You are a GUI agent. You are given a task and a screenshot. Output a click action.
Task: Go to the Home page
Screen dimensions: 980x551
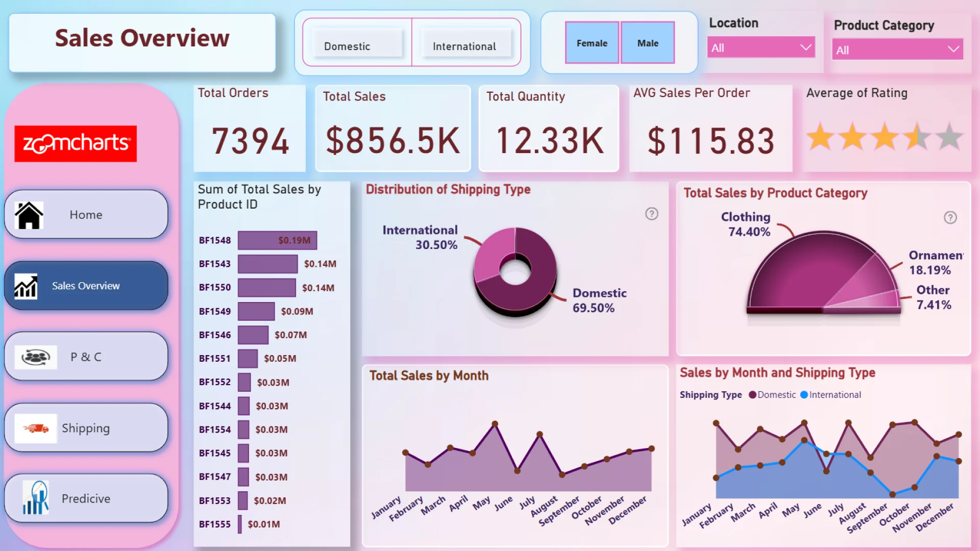(86, 215)
